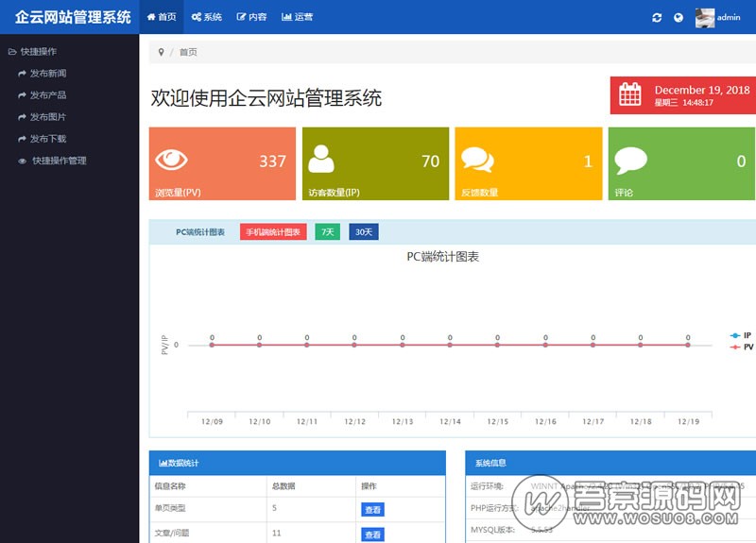Screen dimensions: 756x543
Task: Collapse the 快捷操作 sidebar folder
Action: pos(33,51)
